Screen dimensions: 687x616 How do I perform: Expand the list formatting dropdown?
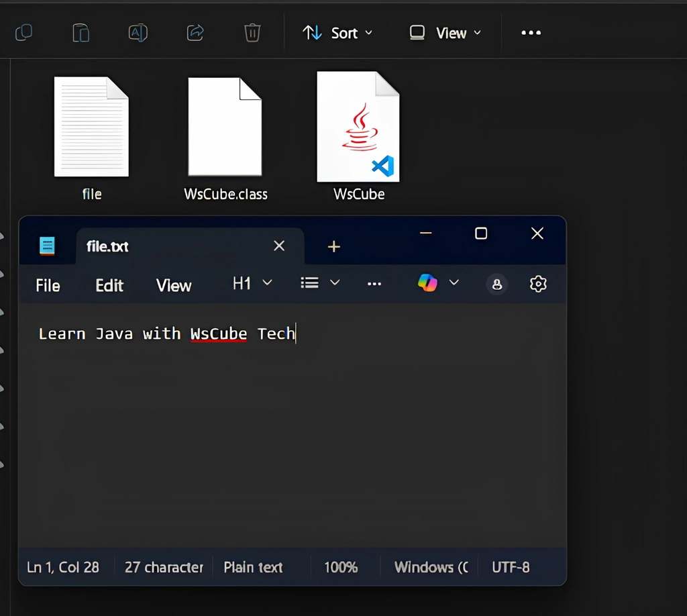pyautogui.click(x=320, y=283)
